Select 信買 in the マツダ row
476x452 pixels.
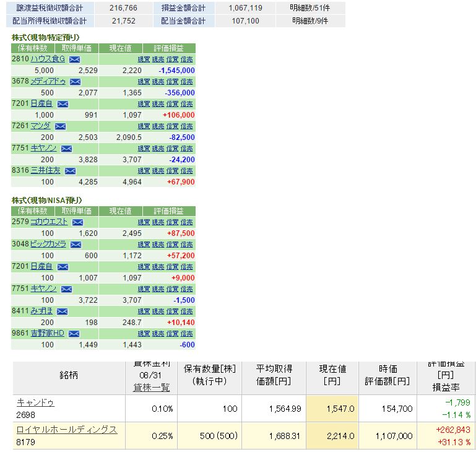[172, 126]
